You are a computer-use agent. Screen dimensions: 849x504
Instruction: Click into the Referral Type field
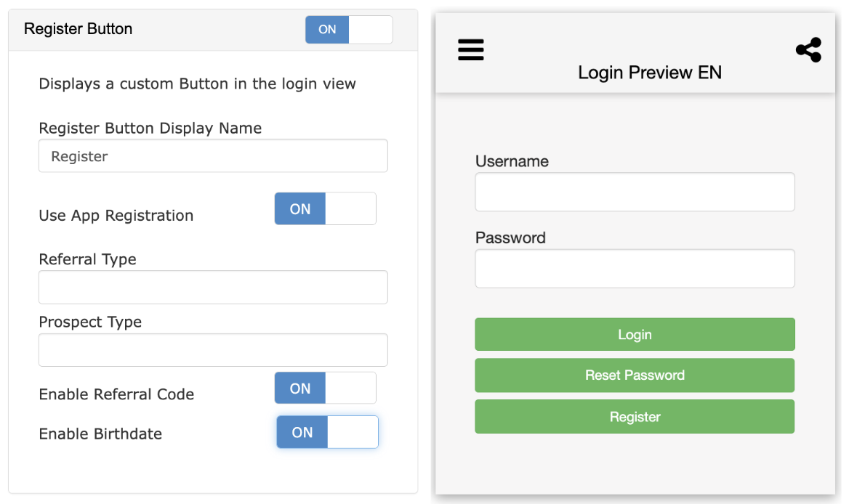(213, 288)
